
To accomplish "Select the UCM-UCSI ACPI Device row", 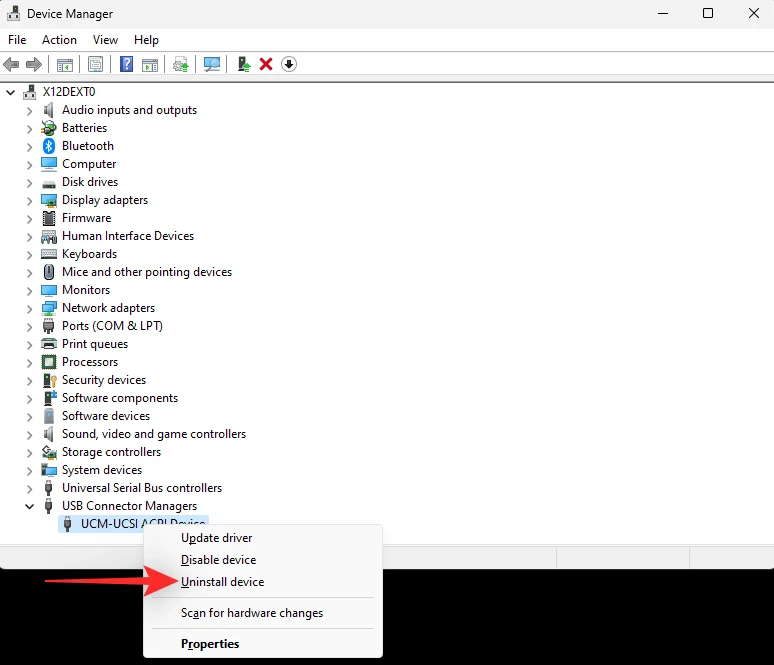I will pyautogui.click(x=133, y=523).
